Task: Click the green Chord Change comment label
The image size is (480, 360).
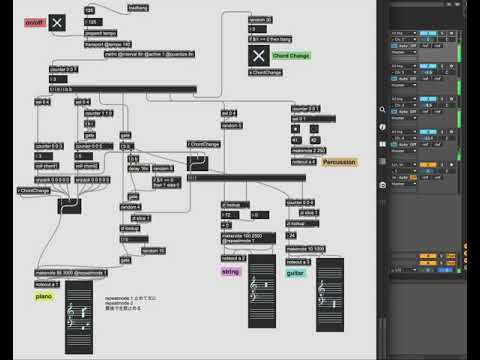Action: (291, 56)
